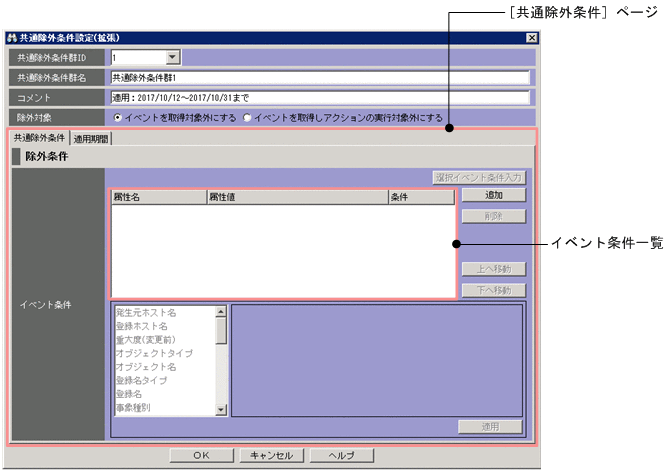
Task: Click the 属性値 column header
Action: [x=297, y=197]
